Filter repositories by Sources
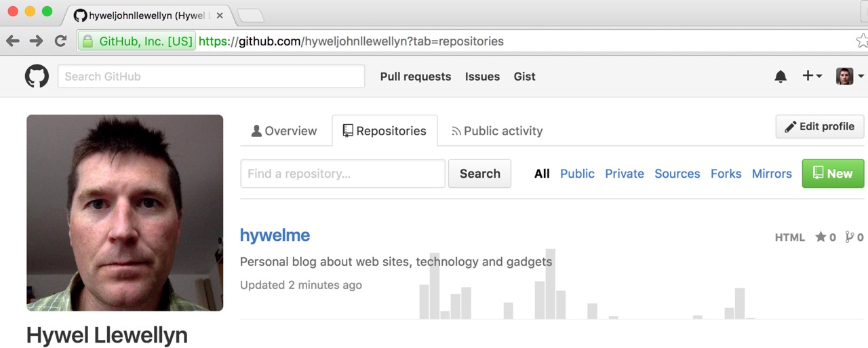 pos(677,174)
